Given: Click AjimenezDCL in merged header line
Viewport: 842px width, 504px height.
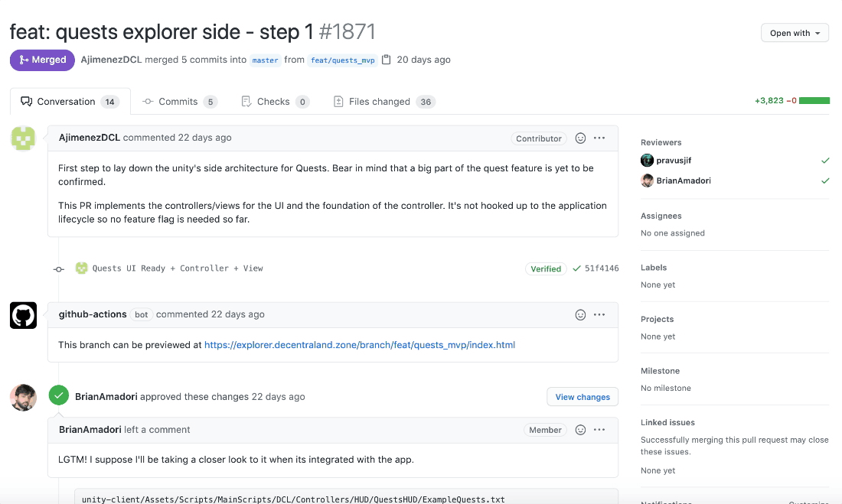Looking at the screenshot, I should pos(111,60).
